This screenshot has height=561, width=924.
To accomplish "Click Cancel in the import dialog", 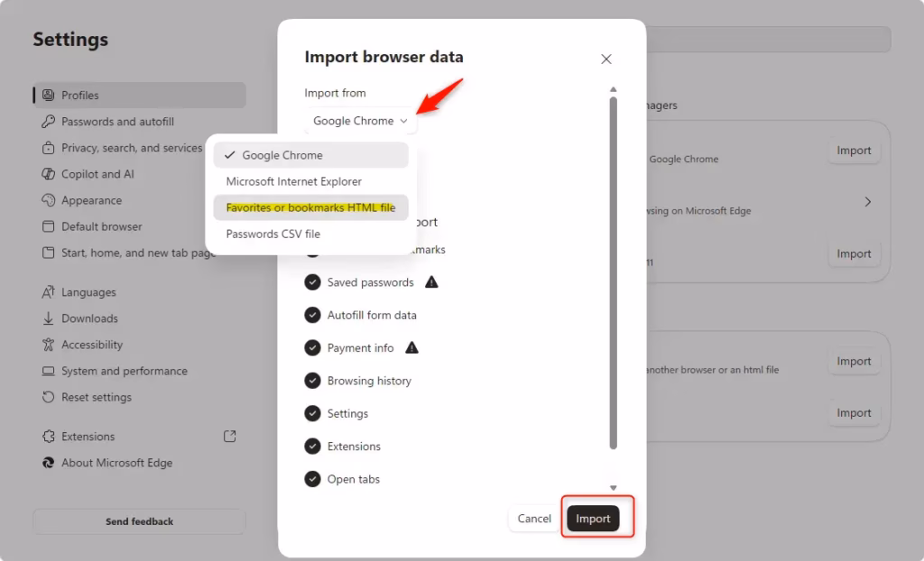I will click(x=534, y=519).
